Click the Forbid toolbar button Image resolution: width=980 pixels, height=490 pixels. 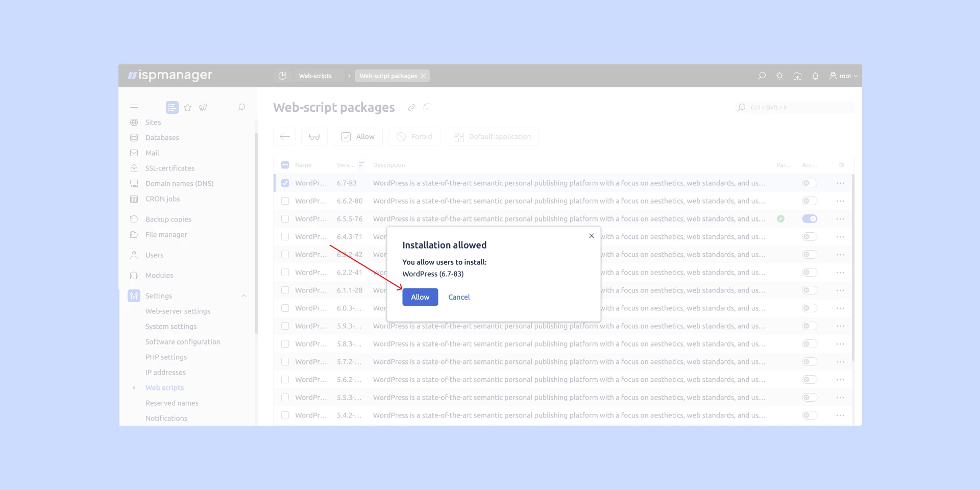(414, 137)
